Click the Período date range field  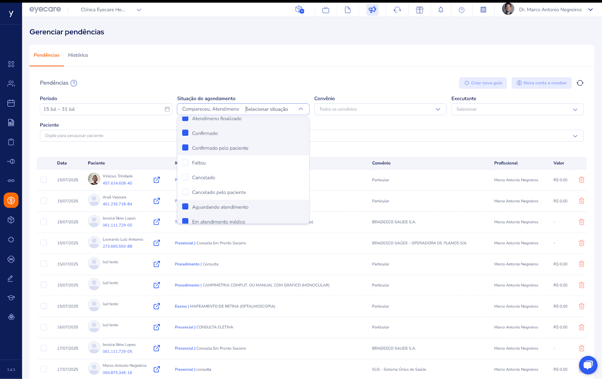coord(106,109)
